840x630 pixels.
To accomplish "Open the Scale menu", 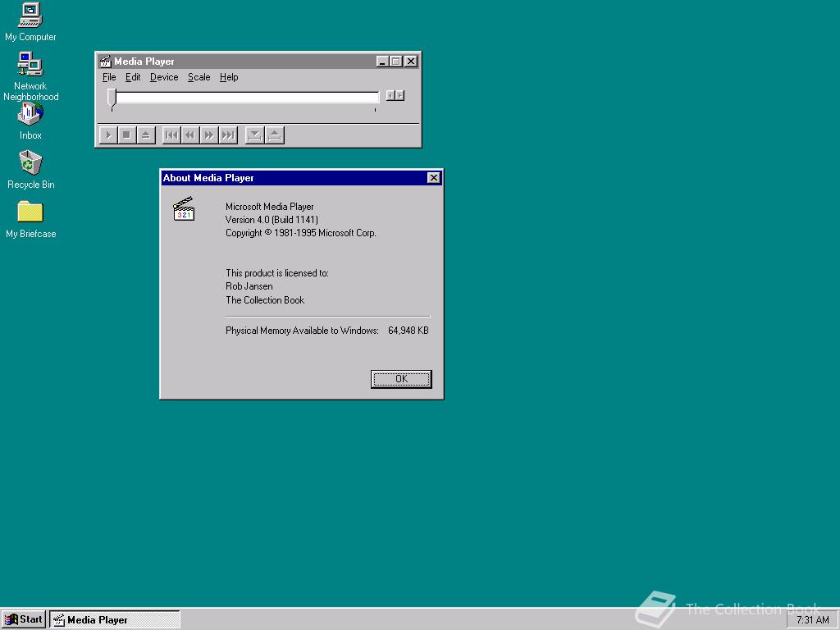I will click(x=199, y=77).
